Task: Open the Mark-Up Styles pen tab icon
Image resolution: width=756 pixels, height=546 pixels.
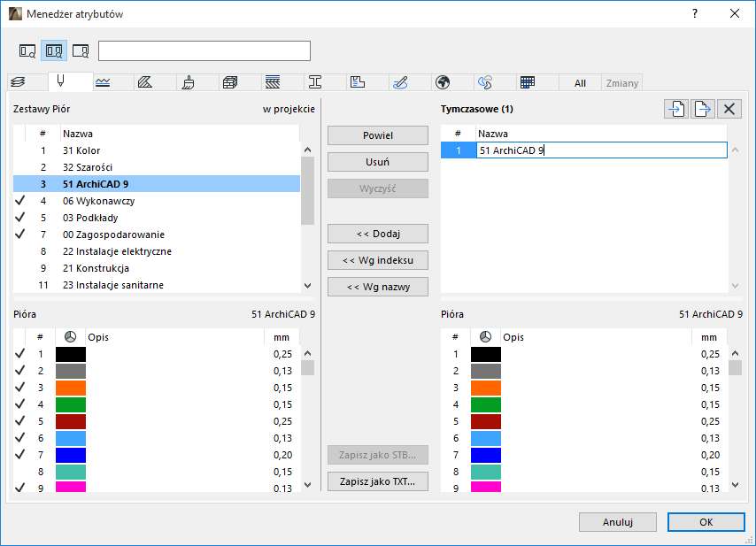Action: [x=400, y=82]
